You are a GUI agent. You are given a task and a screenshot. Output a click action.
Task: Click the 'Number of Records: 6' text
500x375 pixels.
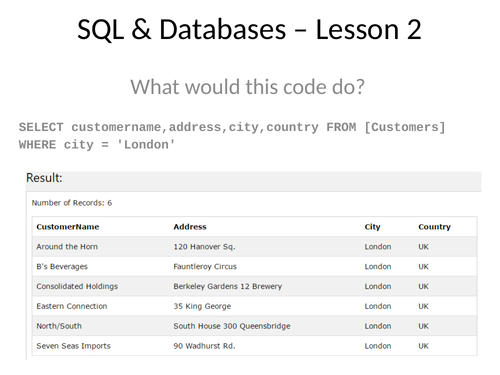click(72, 203)
